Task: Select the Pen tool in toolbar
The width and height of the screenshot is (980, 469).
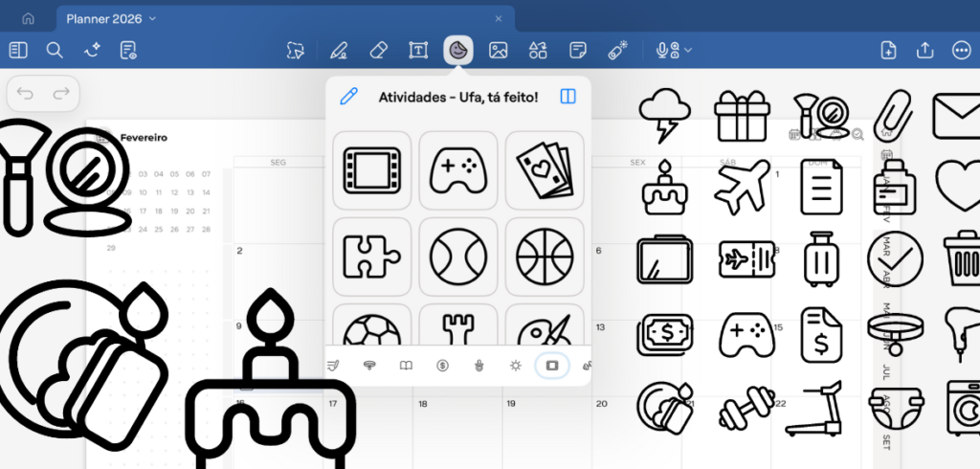Action: [338, 50]
